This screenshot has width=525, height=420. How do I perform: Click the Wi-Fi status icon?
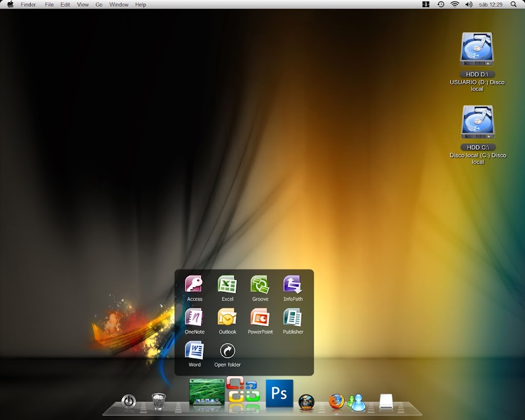pos(455,4)
